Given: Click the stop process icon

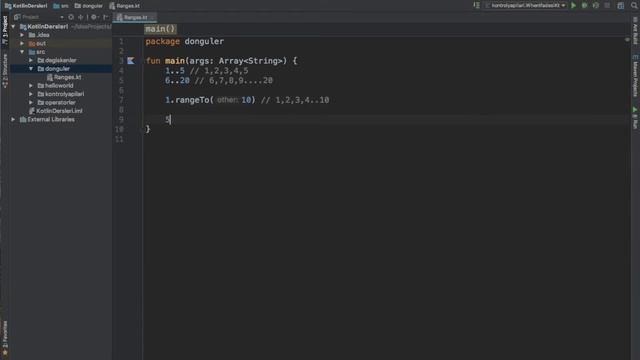Looking at the screenshot, I should [607, 6].
